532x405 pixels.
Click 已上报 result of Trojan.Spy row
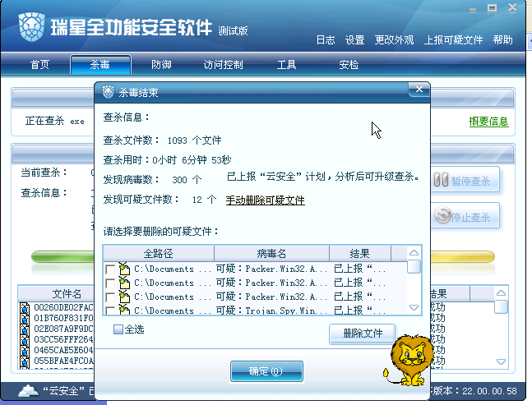coord(359,310)
